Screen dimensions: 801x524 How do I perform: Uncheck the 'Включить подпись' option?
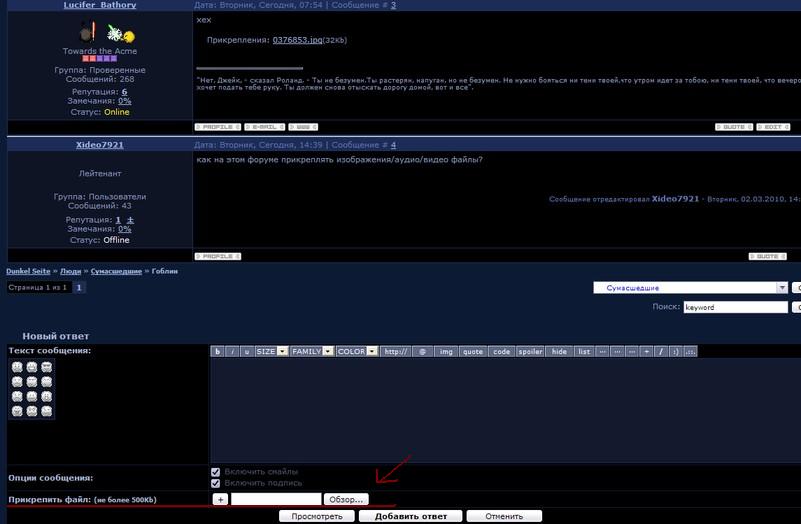pyautogui.click(x=216, y=484)
